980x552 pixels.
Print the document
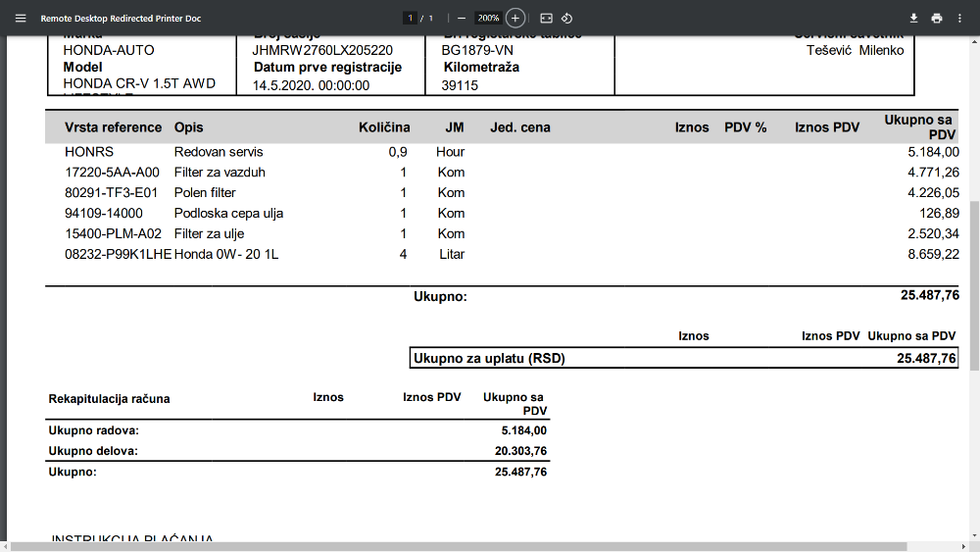(936, 18)
